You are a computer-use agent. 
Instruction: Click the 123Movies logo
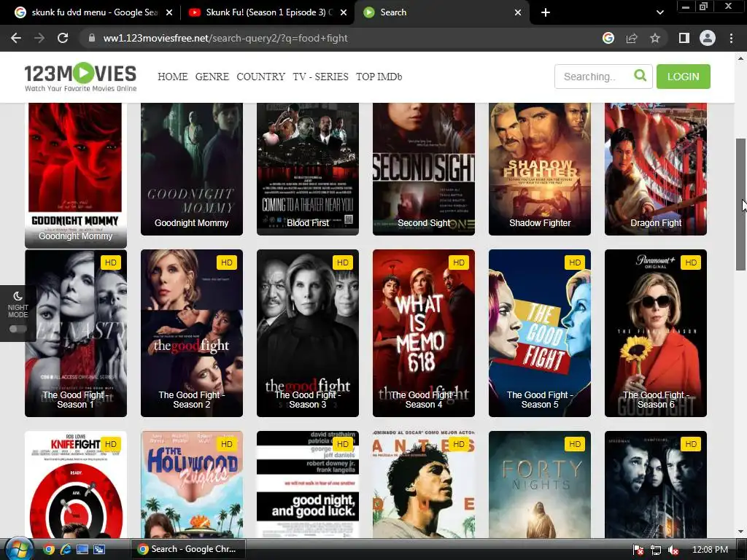(80, 77)
